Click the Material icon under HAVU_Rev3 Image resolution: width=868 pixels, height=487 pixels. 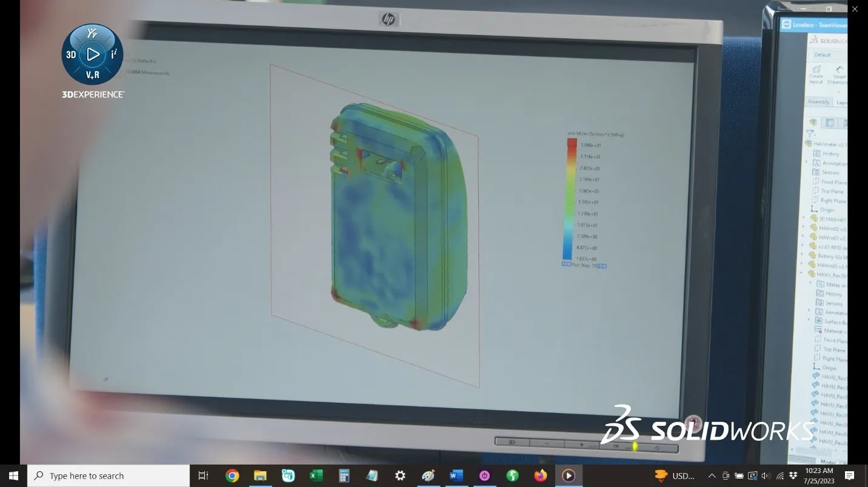(x=817, y=330)
